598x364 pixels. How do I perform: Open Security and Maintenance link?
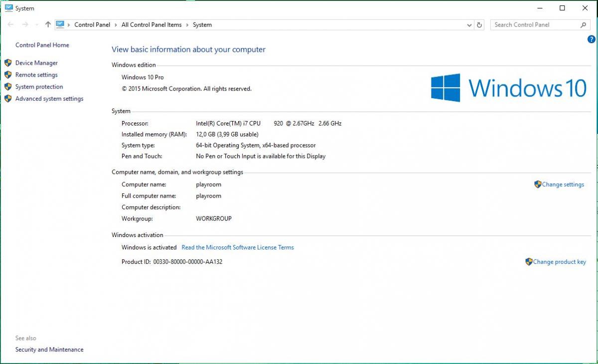(x=49, y=350)
